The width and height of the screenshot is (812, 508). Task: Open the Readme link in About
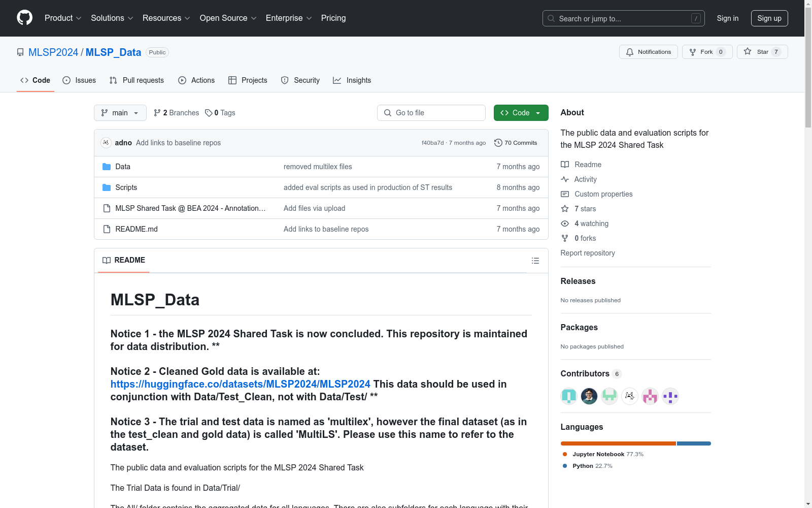coord(588,165)
